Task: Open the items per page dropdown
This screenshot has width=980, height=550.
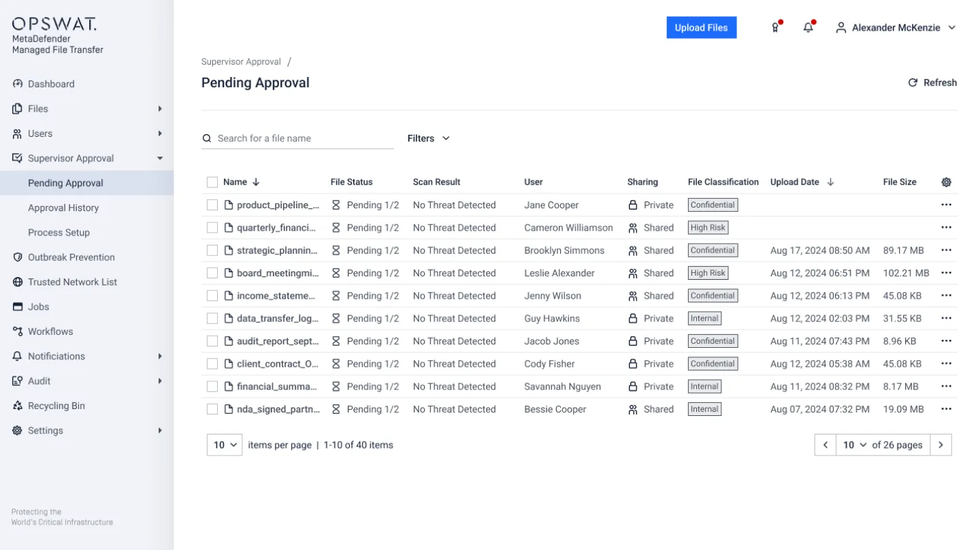Action: 225,444
